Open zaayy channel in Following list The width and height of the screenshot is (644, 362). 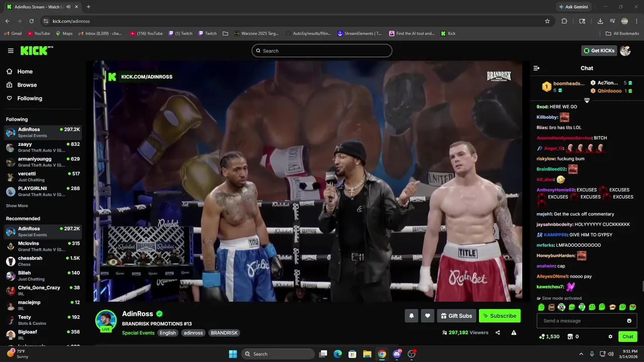[43, 147]
